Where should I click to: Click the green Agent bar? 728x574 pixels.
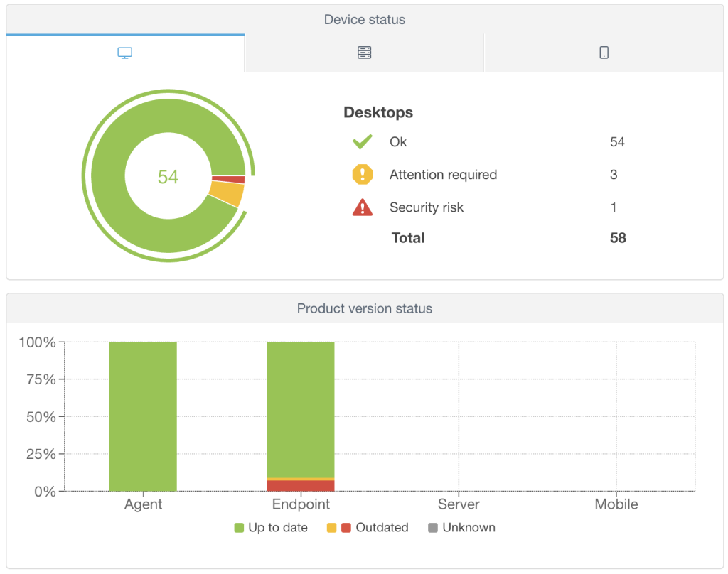click(143, 416)
